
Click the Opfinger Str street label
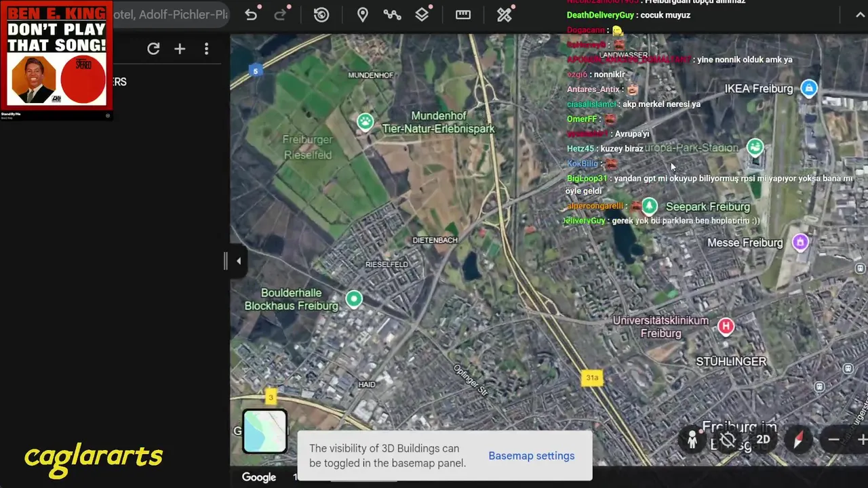coord(471,380)
